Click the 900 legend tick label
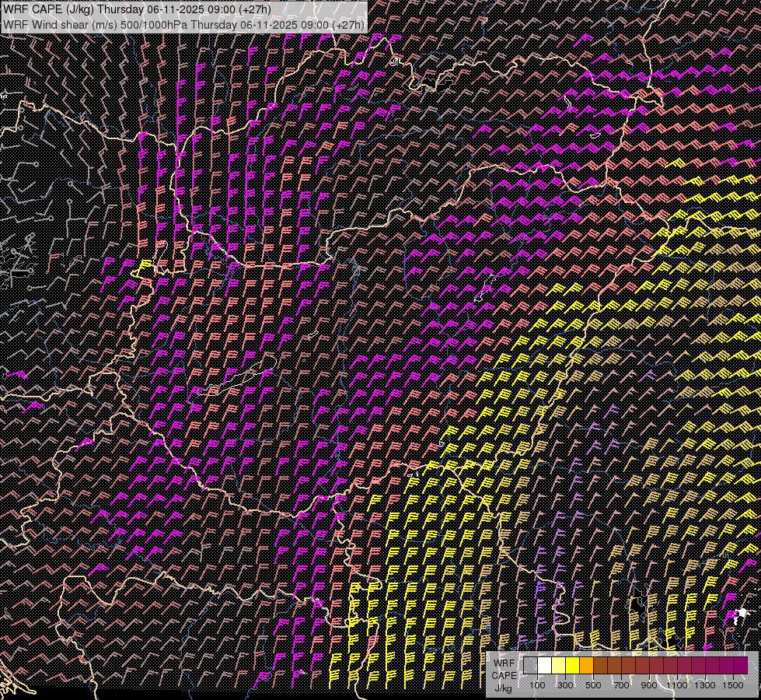The height and width of the screenshot is (700, 761). (649, 685)
